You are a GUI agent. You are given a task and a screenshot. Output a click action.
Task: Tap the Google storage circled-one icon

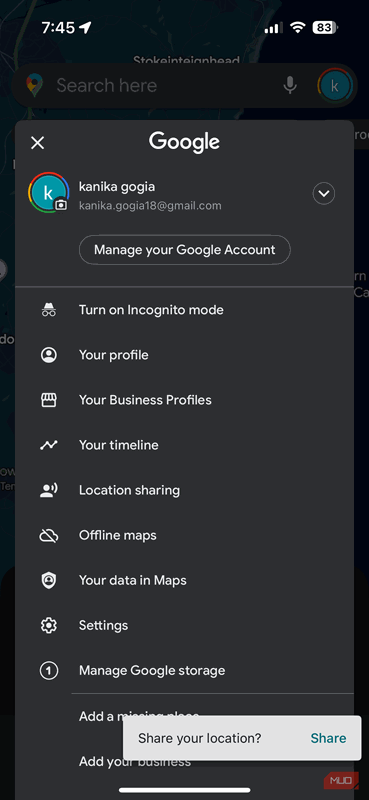click(x=49, y=670)
